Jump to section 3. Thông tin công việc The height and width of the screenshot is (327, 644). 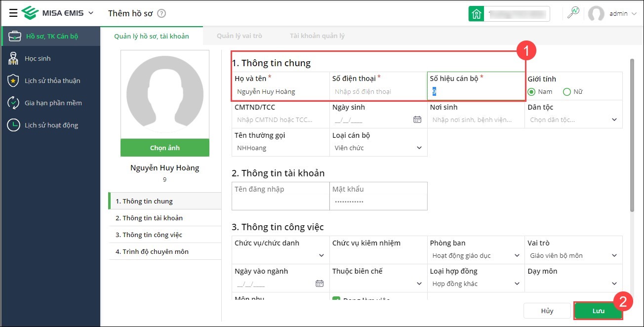tap(165, 235)
